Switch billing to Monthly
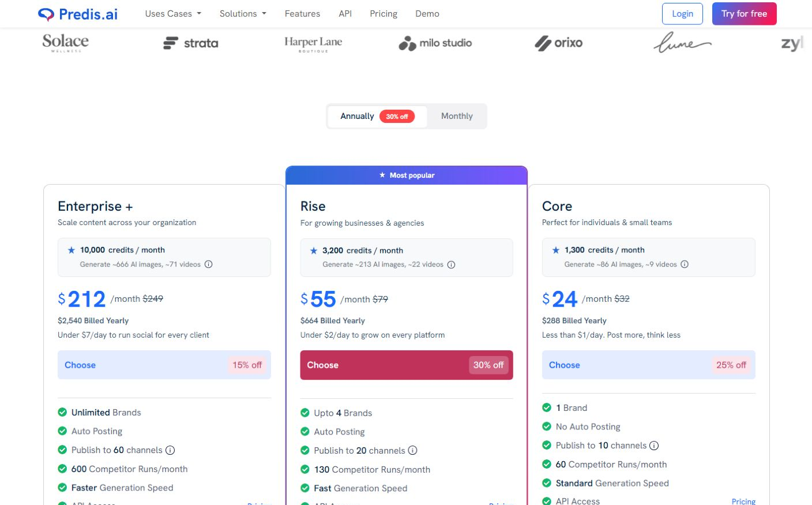Image resolution: width=812 pixels, height=505 pixels. pyautogui.click(x=457, y=117)
